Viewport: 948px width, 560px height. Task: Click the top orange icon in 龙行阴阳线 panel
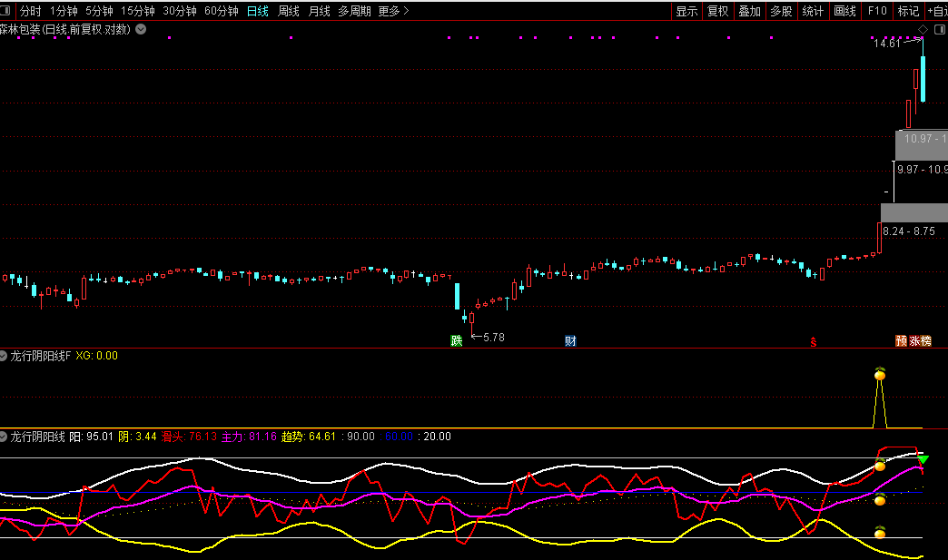tap(880, 465)
